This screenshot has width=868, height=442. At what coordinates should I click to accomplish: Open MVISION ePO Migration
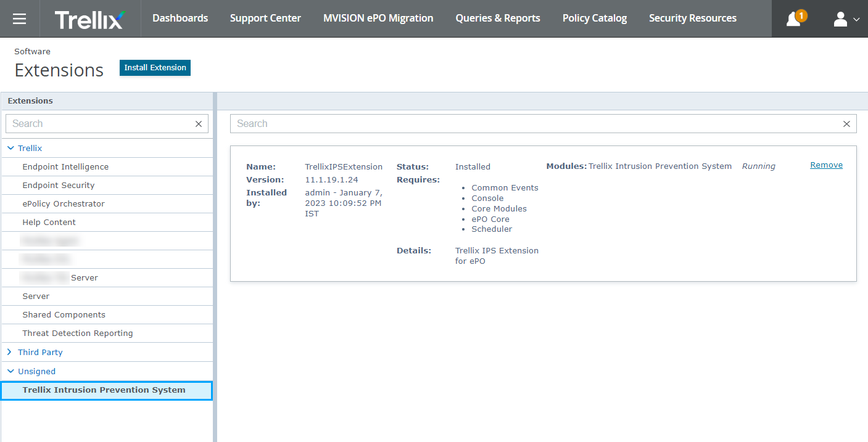click(x=378, y=18)
